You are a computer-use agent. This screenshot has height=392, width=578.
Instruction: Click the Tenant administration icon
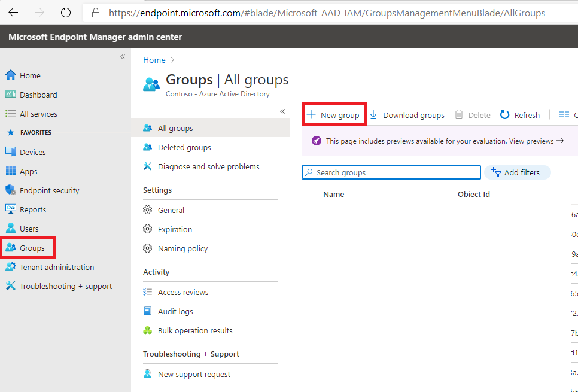pyautogui.click(x=11, y=267)
